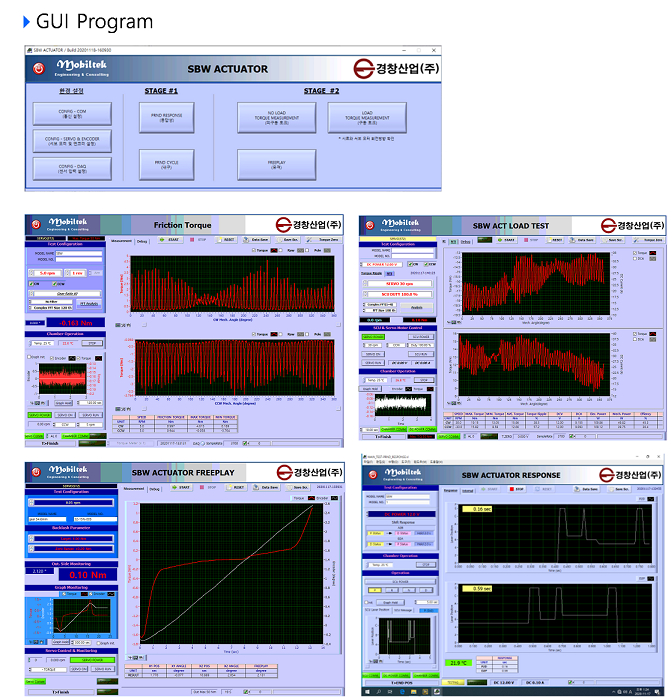Click the red power icon in SBW ACT LOAD TEST window
The width and height of the screenshot is (671, 700).
(x=368, y=224)
